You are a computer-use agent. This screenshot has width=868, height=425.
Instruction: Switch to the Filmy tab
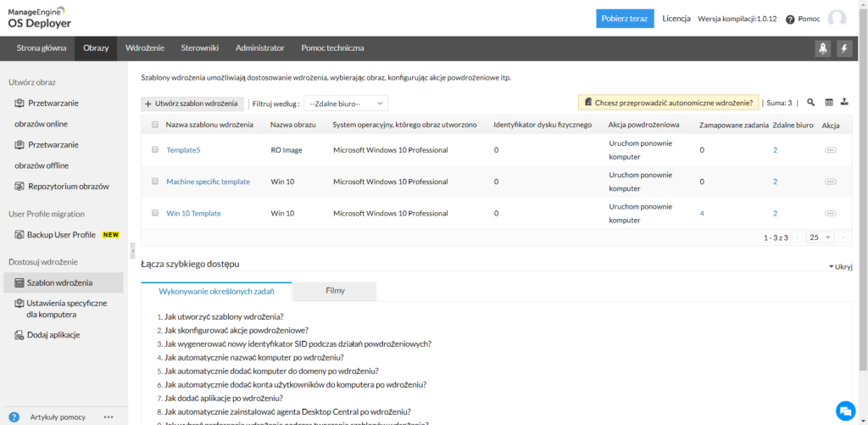tap(335, 291)
